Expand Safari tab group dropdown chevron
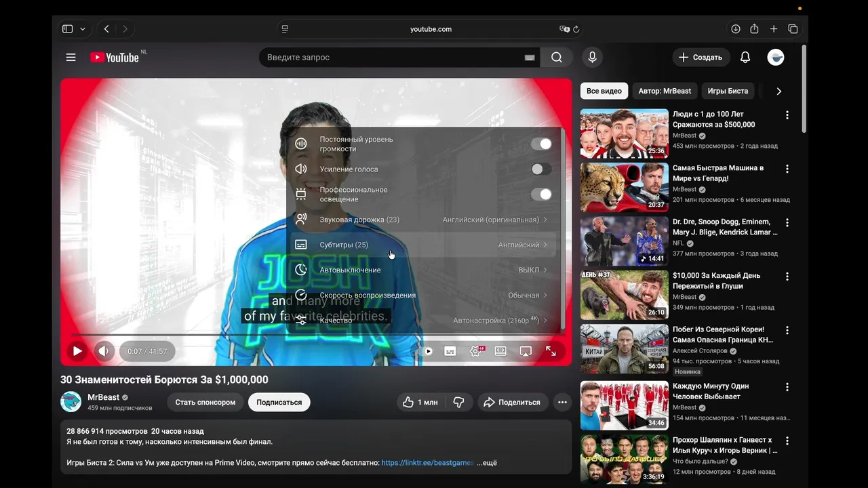The height and width of the screenshot is (488, 868). (x=83, y=29)
